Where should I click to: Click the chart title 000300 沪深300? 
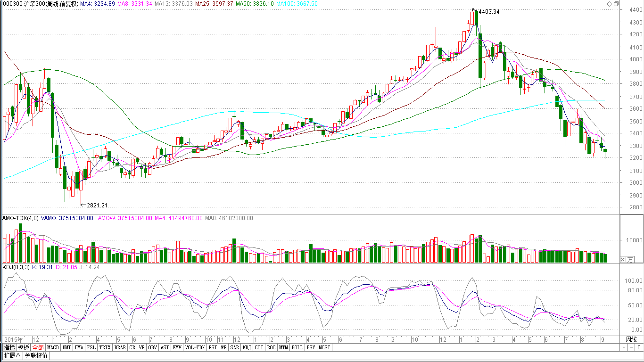pyautogui.click(x=24, y=4)
